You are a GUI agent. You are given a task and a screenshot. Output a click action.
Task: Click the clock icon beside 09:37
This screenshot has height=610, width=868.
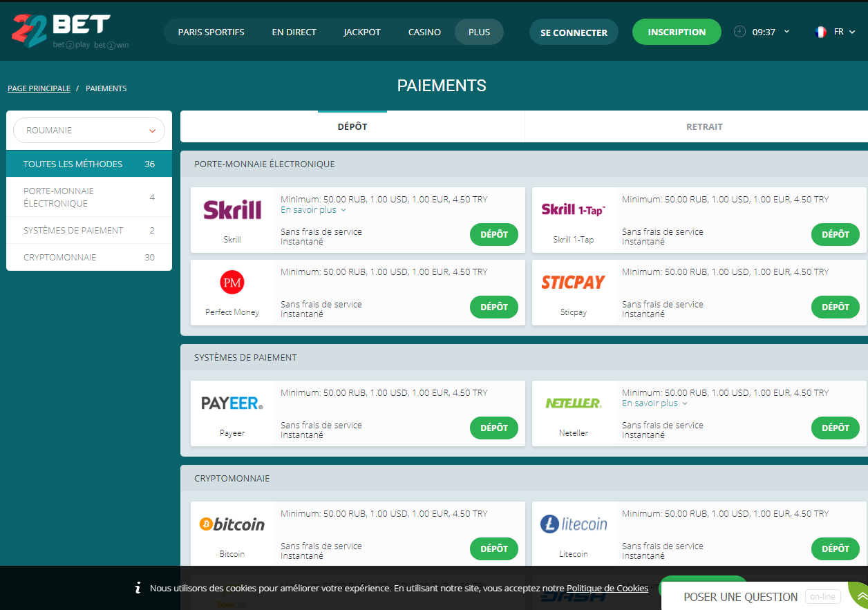pos(739,32)
